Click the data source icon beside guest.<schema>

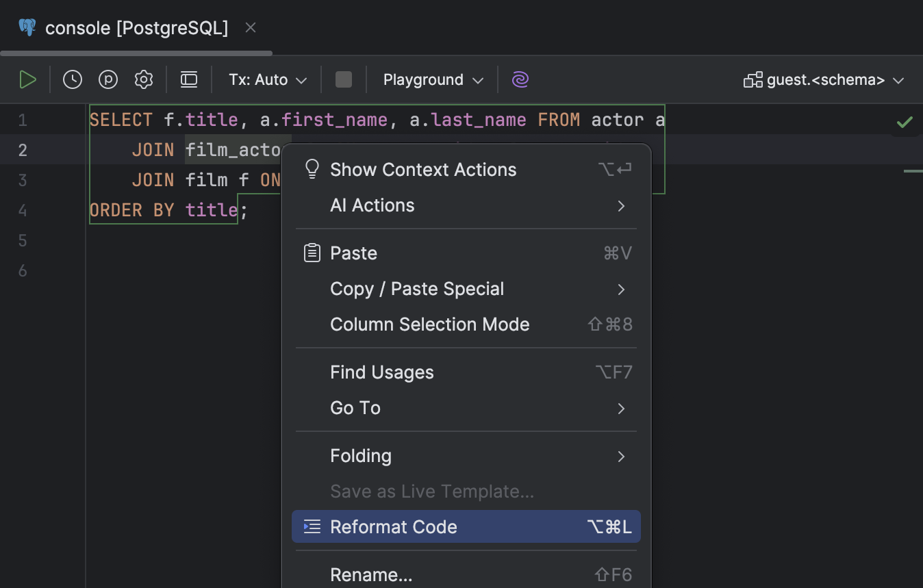pos(753,79)
